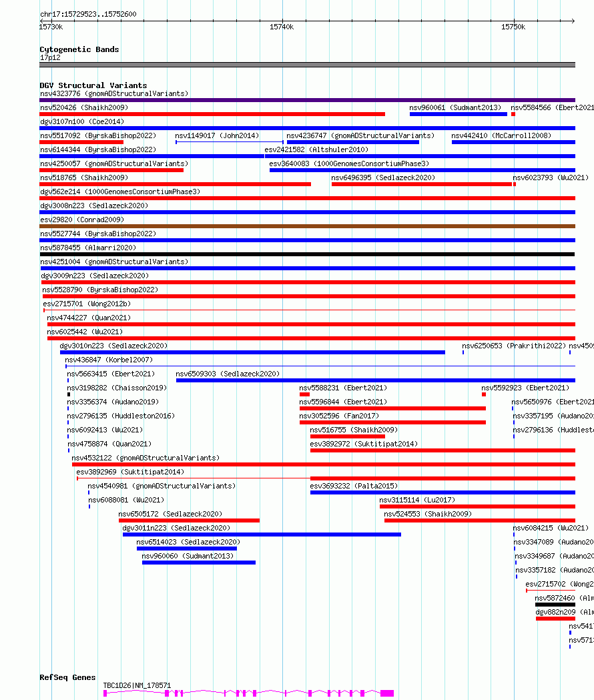Viewport: 594px width, 700px height.
Task: Click dgv562e214 1000GenomesConsortiumPhase3 label
Action: pyautogui.click(x=120, y=192)
